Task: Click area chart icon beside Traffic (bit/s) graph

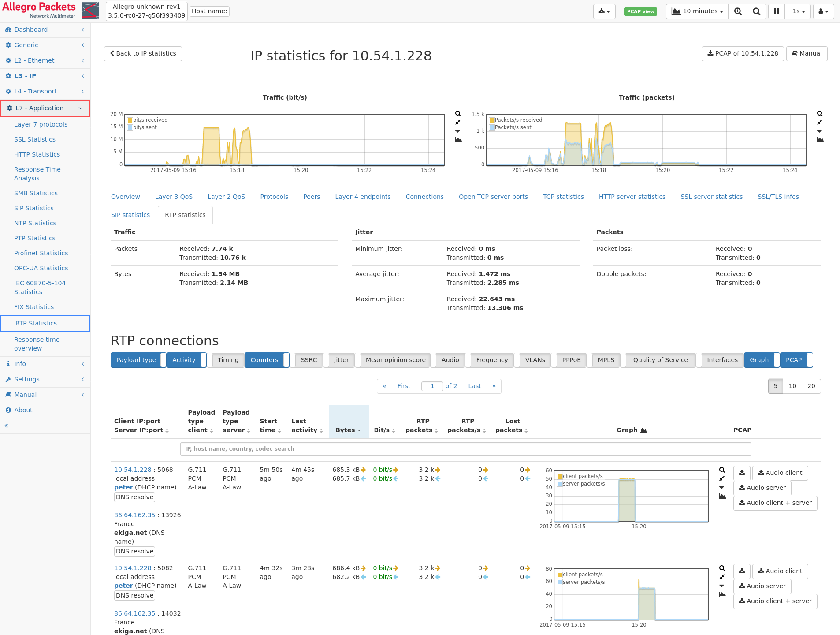Action: [x=458, y=140]
